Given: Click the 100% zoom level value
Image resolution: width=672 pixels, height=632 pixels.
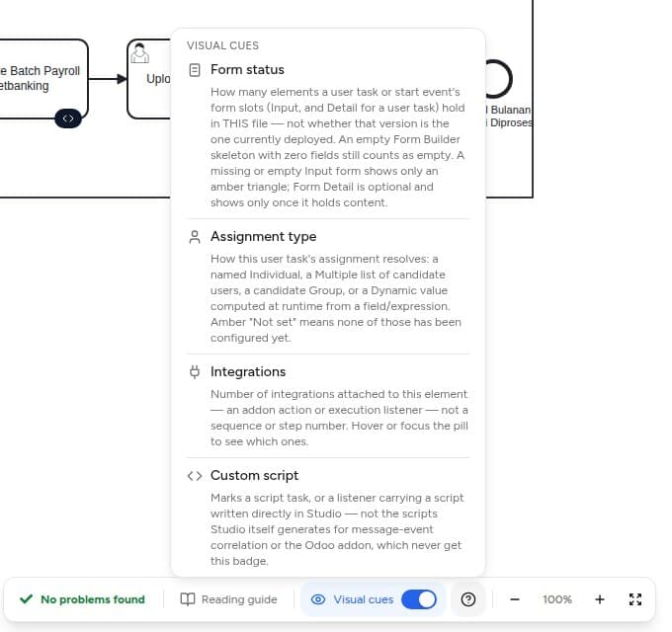Looking at the screenshot, I should point(557,599).
